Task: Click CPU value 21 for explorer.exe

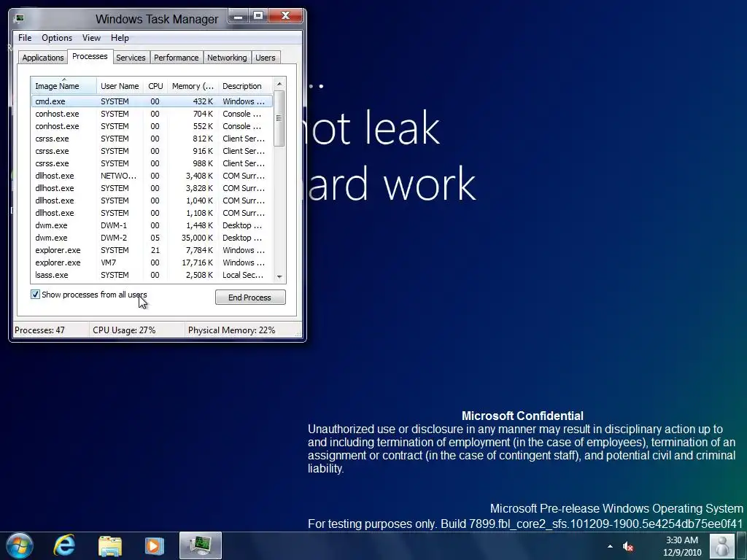Action: click(x=155, y=250)
